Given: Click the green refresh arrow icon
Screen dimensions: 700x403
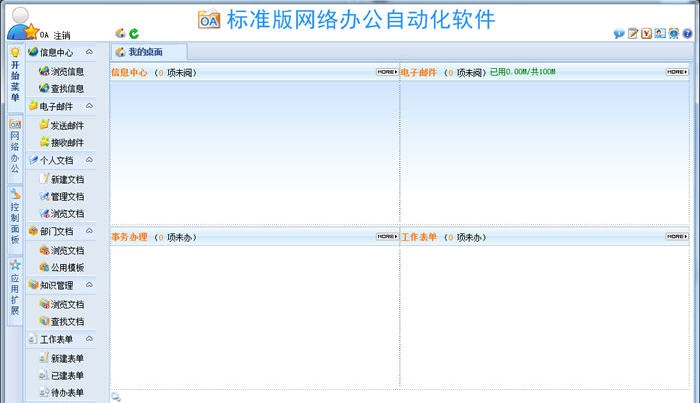Looking at the screenshot, I should (x=134, y=33).
